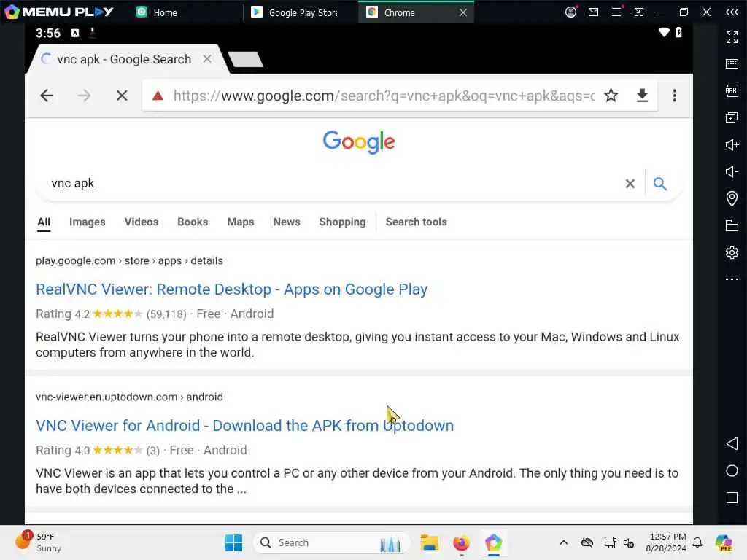Click vnc-viewer.en.uptodown.com breadcrumb URL
The height and width of the screenshot is (560, 747).
[129, 397]
